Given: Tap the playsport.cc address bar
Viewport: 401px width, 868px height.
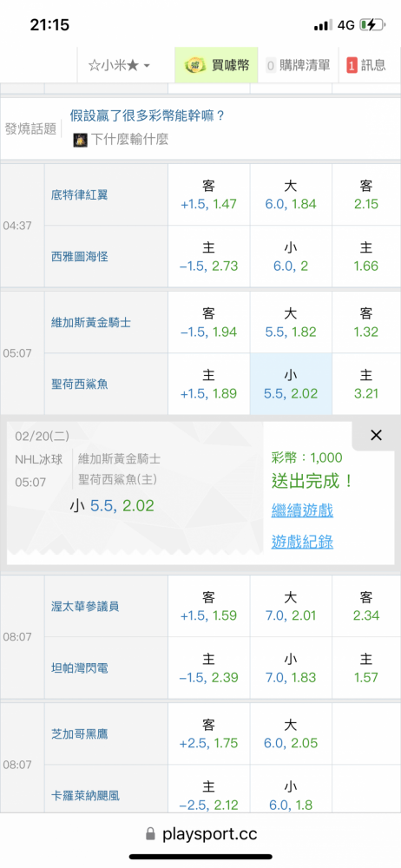Looking at the screenshot, I should pos(200,833).
